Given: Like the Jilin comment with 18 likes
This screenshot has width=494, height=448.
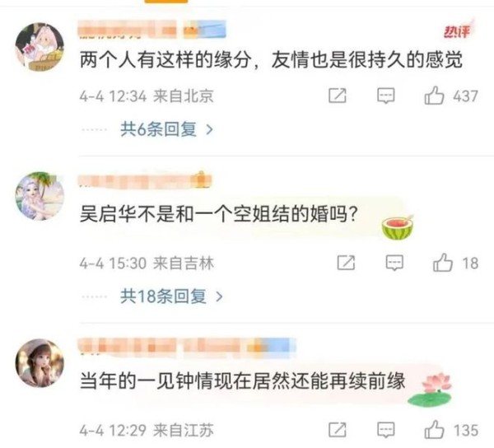Looking at the screenshot, I should point(443,263).
